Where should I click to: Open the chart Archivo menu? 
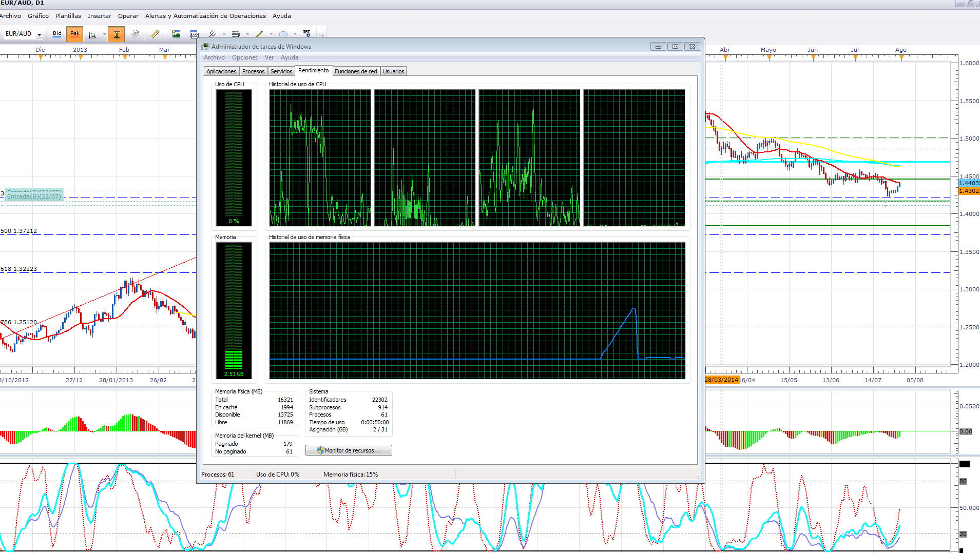10,16
